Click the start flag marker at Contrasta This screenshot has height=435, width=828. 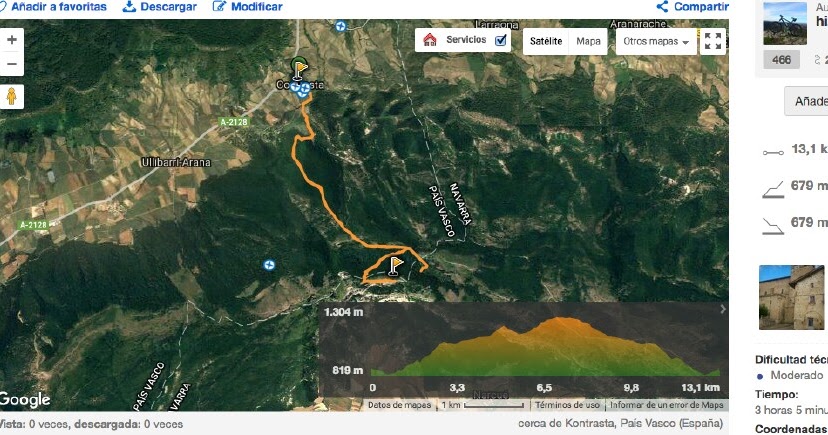tap(300, 69)
